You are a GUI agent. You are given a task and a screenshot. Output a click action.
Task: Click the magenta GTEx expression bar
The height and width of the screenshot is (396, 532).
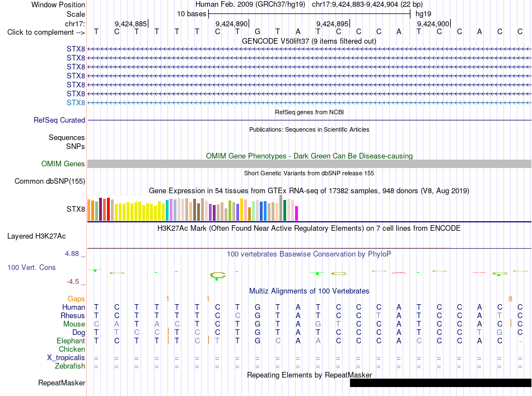[x=297, y=213]
